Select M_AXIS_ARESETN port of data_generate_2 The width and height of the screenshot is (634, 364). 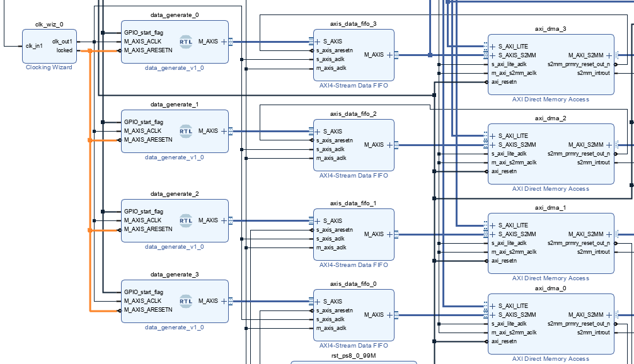pos(148,229)
